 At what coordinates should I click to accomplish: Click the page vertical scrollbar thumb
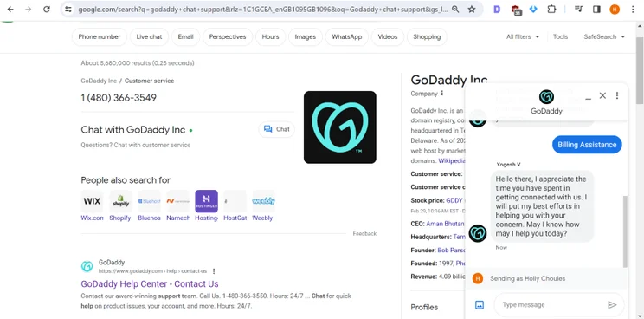tap(640, 70)
